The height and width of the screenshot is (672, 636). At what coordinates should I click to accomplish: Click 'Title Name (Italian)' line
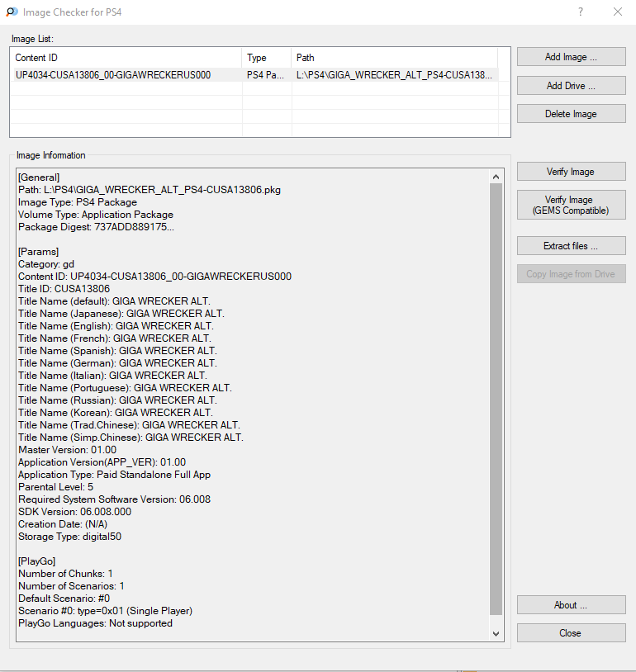tap(112, 376)
